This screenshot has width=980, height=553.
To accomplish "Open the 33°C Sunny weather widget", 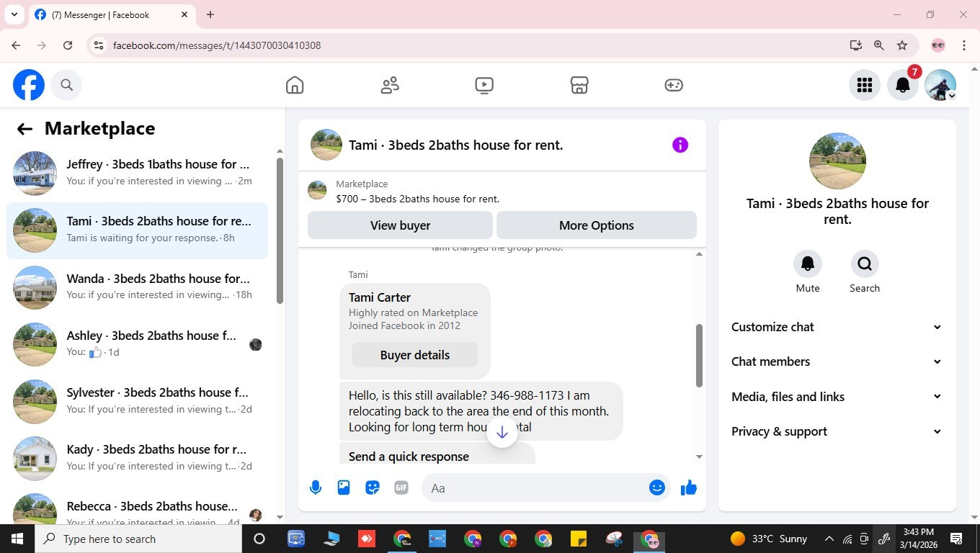I will 768,539.
